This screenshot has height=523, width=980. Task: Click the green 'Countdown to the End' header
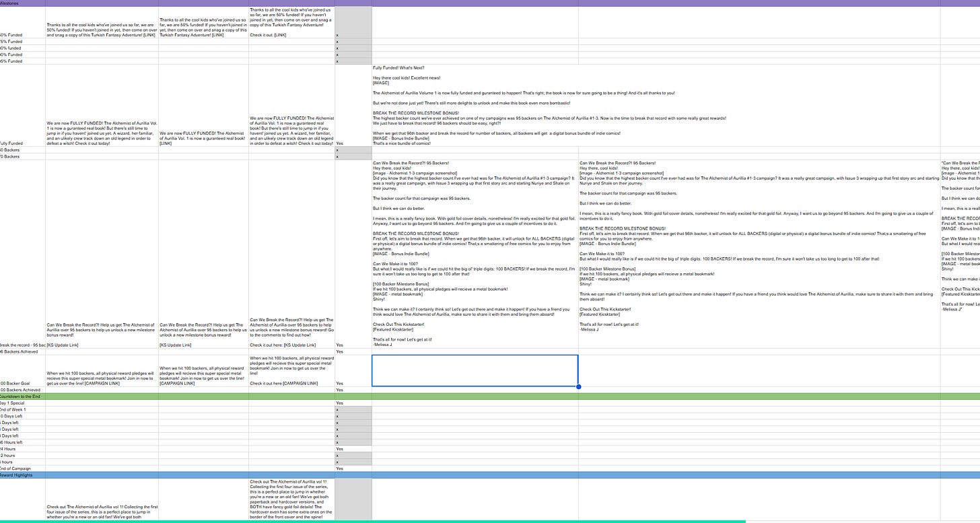(490, 396)
